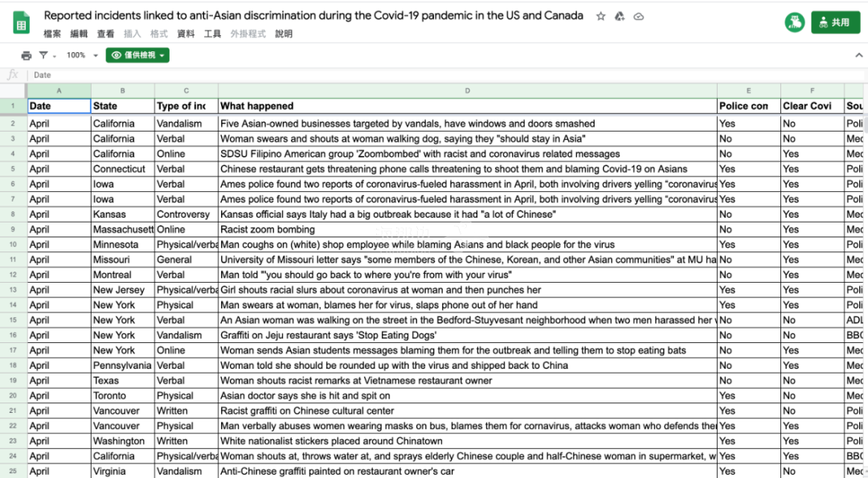868x478 pixels.
Task: Click the Texas cell
Action: [x=123, y=381]
